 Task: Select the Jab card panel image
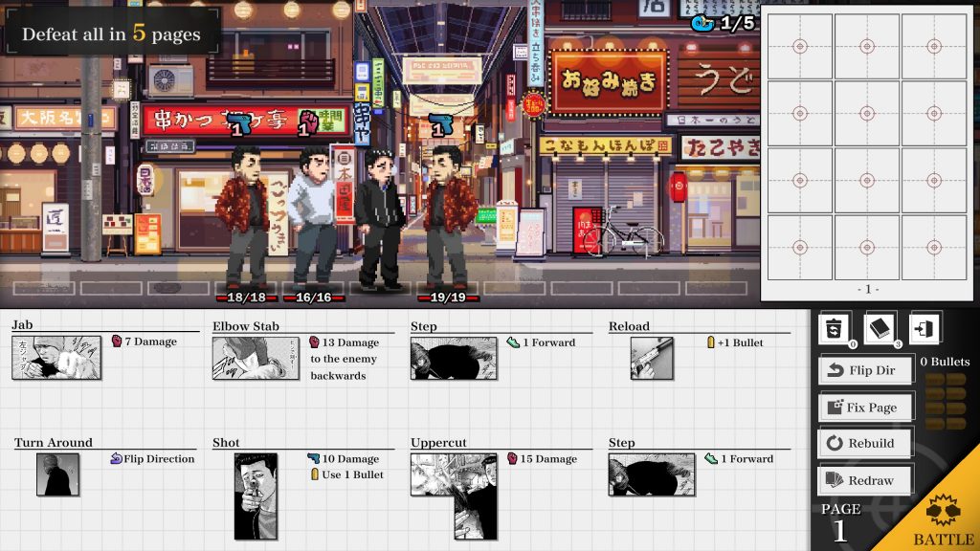56,358
